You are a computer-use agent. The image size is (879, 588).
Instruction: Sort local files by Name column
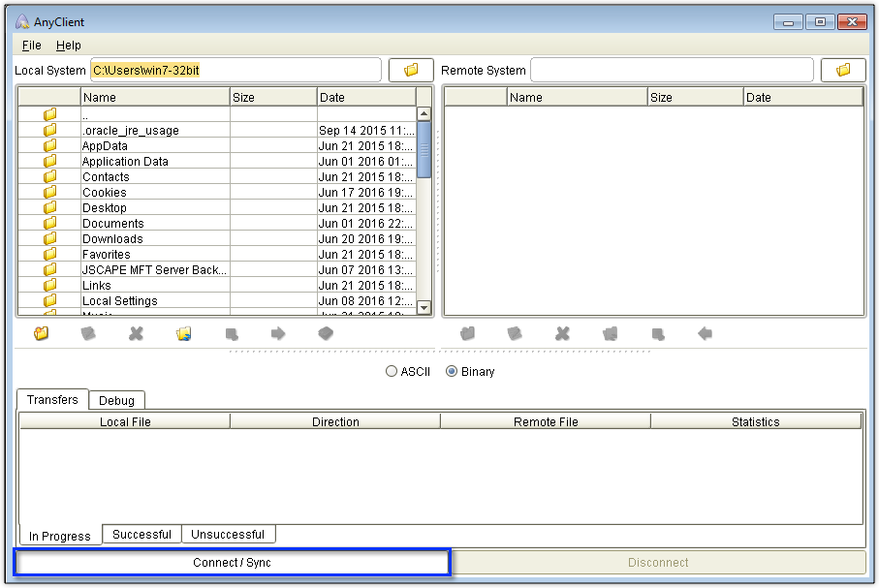(155, 97)
